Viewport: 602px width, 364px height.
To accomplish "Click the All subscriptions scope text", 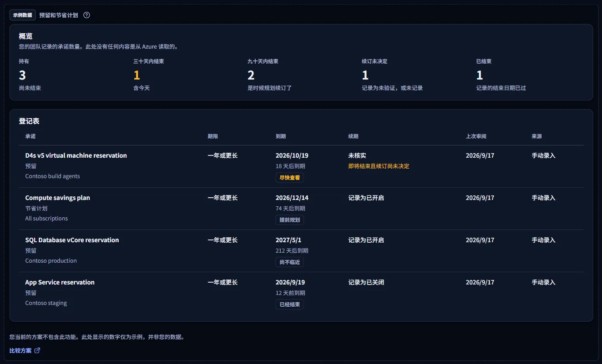I will pyautogui.click(x=46, y=219).
